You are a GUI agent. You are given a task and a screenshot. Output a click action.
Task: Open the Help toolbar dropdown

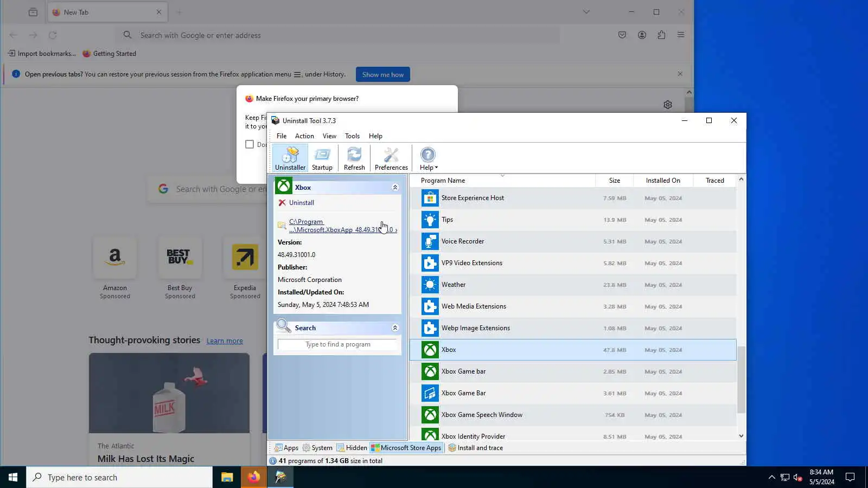pos(429,158)
